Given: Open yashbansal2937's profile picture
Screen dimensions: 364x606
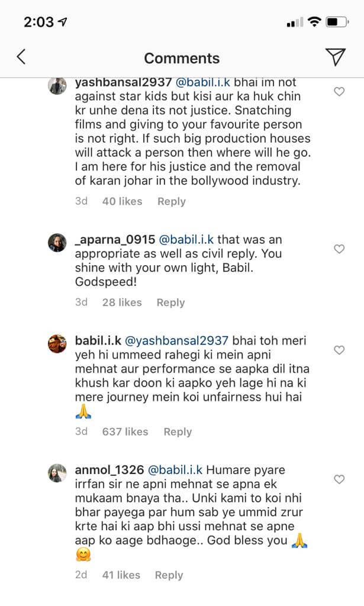Looking at the screenshot, I should (x=57, y=86).
